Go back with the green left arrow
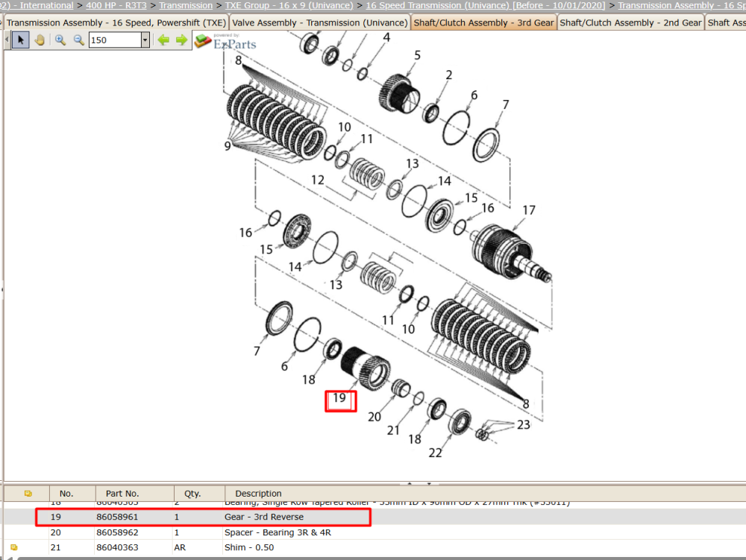This screenshot has height=560, width=746. [163, 40]
